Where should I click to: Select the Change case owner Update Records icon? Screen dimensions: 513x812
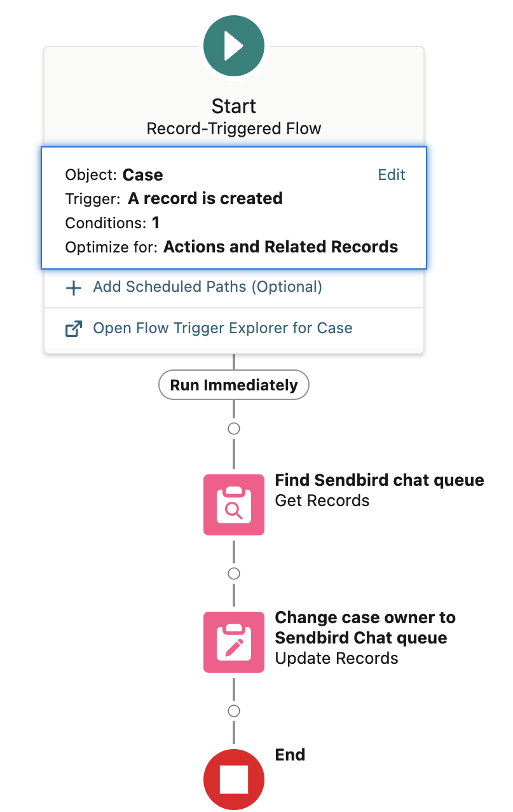(233, 642)
